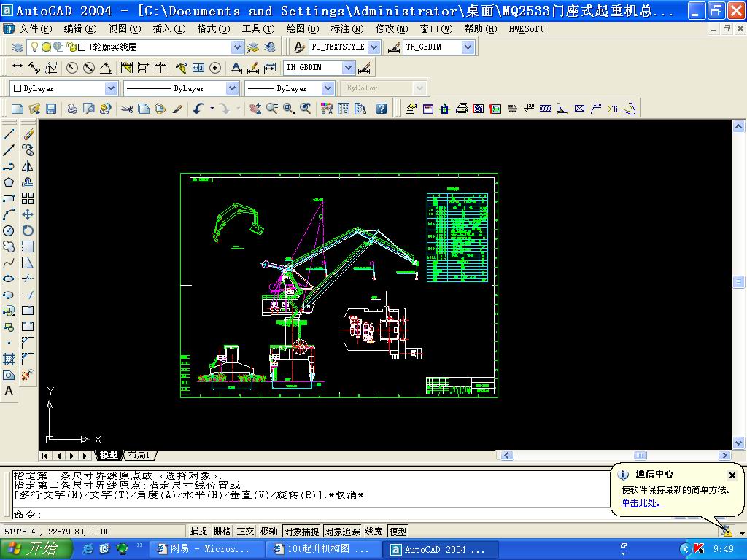Choose the Rotate tool in Modify toolbar
747x560 pixels.
28,230
